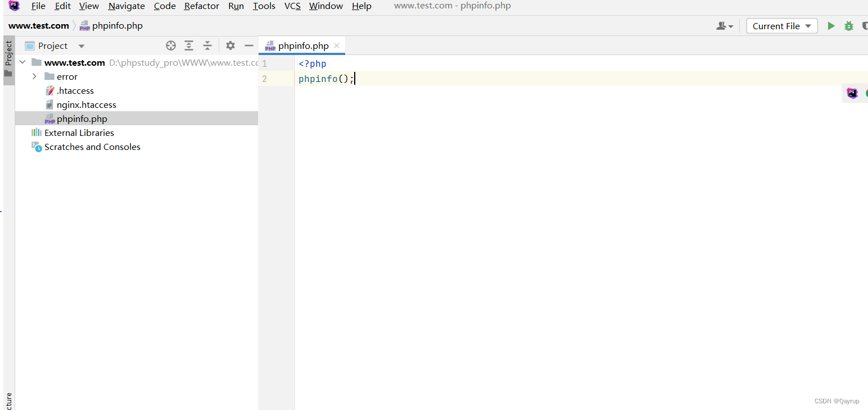Click the Expand All icon
This screenshot has width=868, height=410.
(x=189, y=46)
